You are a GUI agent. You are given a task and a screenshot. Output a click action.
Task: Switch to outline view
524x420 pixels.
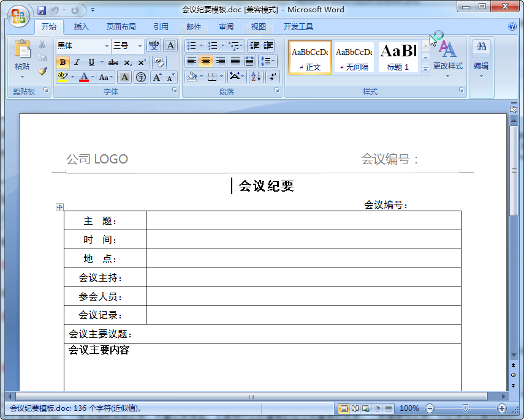click(x=377, y=408)
